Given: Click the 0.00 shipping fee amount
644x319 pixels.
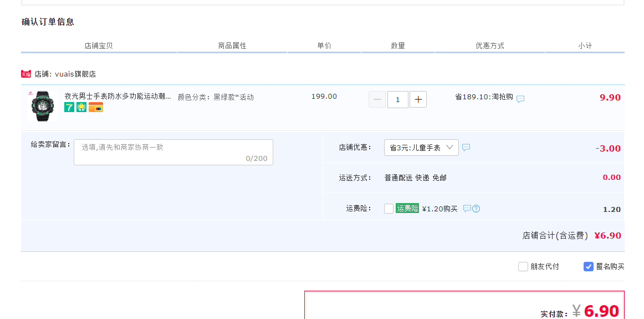Looking at the screenshot, I should pyautogui.click(x=611, y=178).
